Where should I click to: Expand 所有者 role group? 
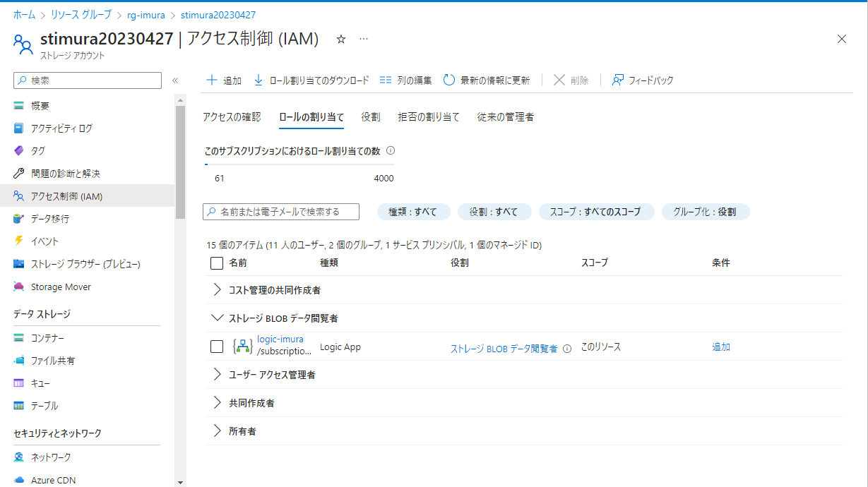coord(217,431)
